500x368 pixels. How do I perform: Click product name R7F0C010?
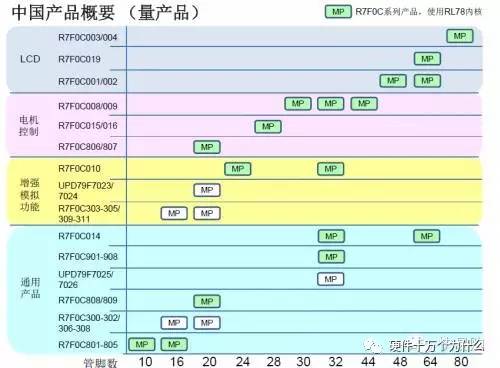[79, 169]
